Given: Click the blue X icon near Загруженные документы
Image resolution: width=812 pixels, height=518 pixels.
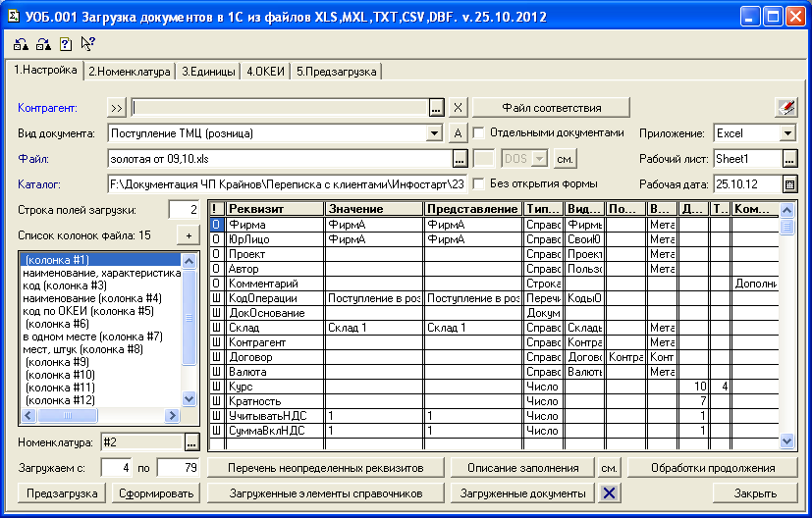Looking at the screenshot, I should (609, 493).
